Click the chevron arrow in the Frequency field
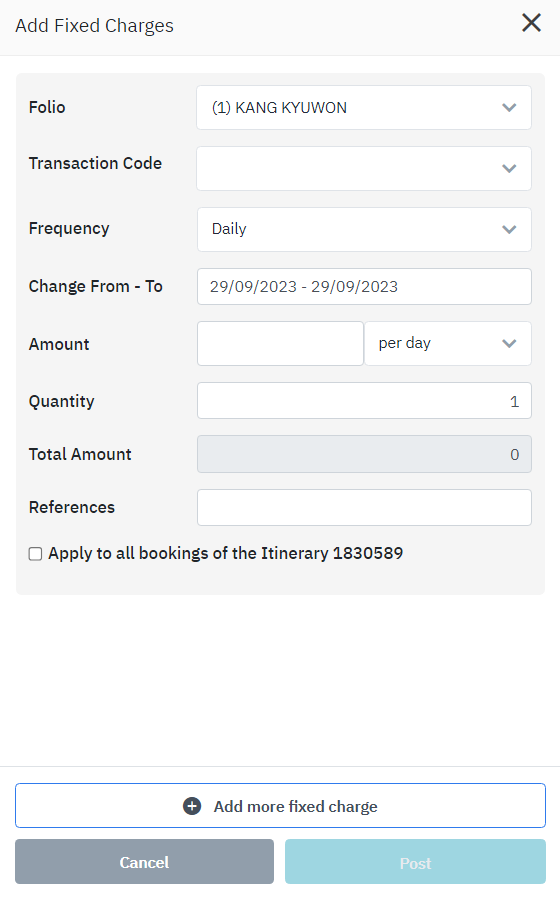Screen dimensions: 560x897 point(509,229)
